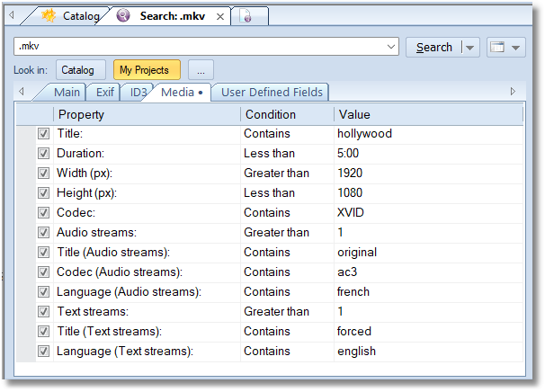Click the Catalog tab star icon
The image size is (545, 392).
coord(49,15)
